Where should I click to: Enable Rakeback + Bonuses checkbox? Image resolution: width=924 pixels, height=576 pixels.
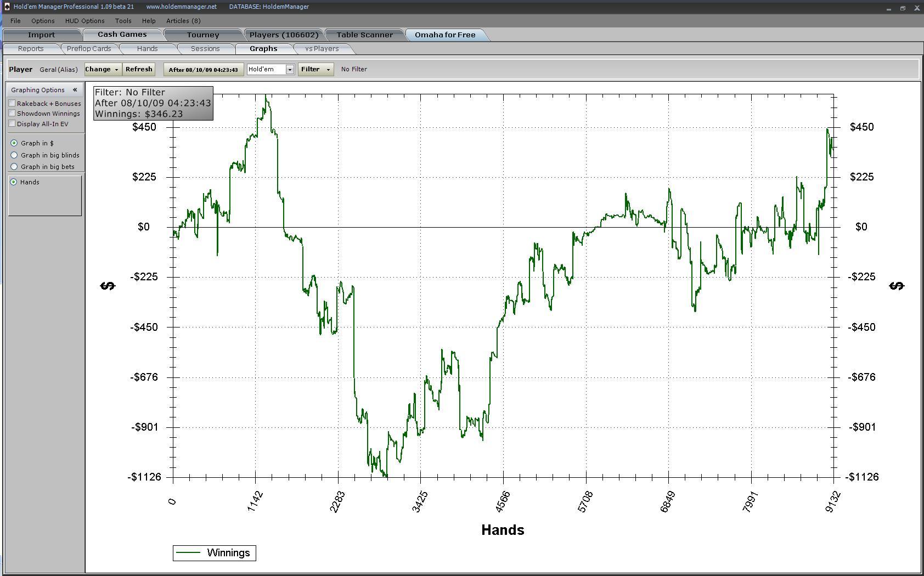click(x=12, y=103)
